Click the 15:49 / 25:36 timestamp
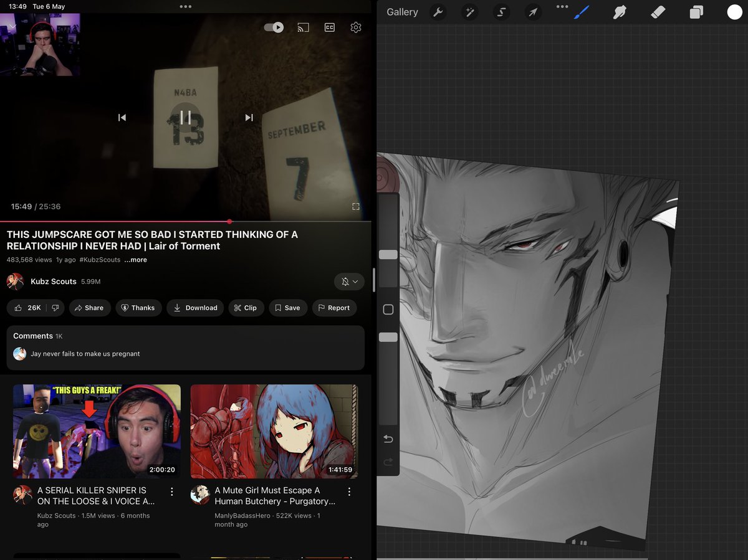748x560 pixels. pos(36,206)
